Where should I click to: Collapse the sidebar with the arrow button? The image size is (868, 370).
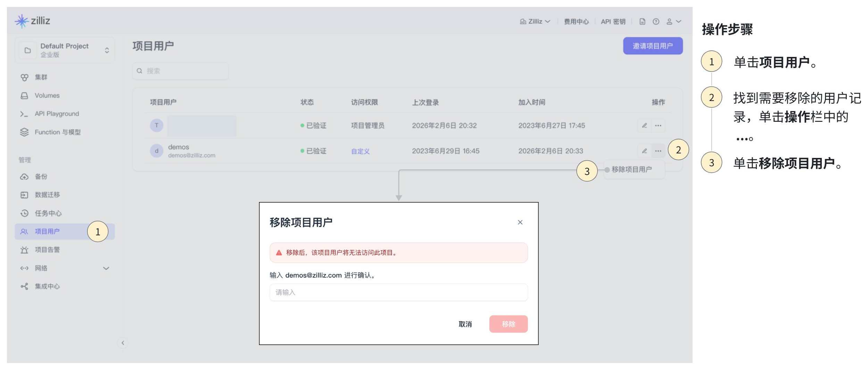coord(123,343)
